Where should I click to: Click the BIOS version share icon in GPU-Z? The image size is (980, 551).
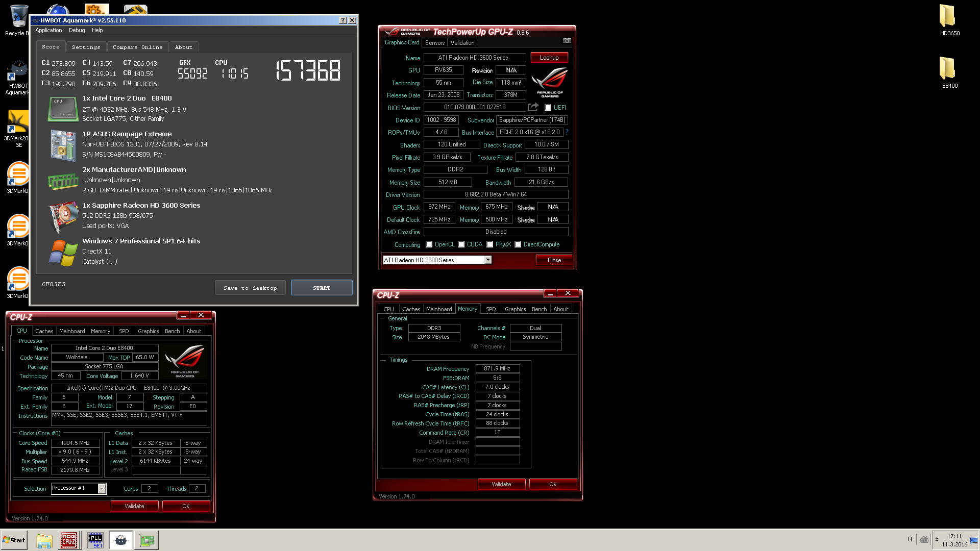pyautogui.click(x=533, y=107)
